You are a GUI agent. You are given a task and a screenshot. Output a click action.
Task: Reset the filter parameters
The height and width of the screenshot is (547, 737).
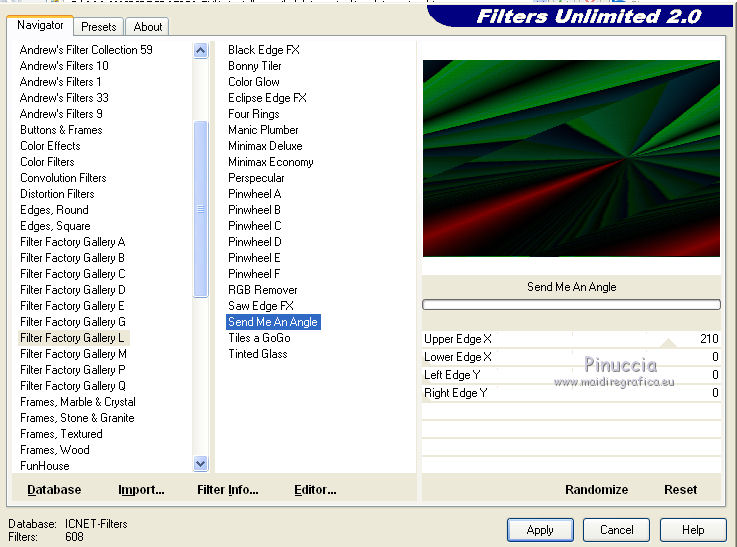point(680,490)
